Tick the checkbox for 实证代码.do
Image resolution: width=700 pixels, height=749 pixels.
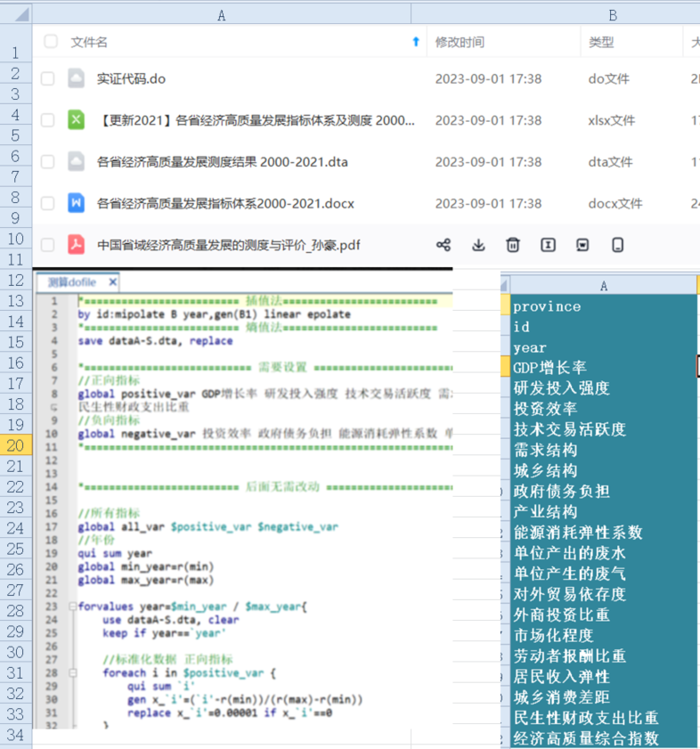[x=48, y=79]
